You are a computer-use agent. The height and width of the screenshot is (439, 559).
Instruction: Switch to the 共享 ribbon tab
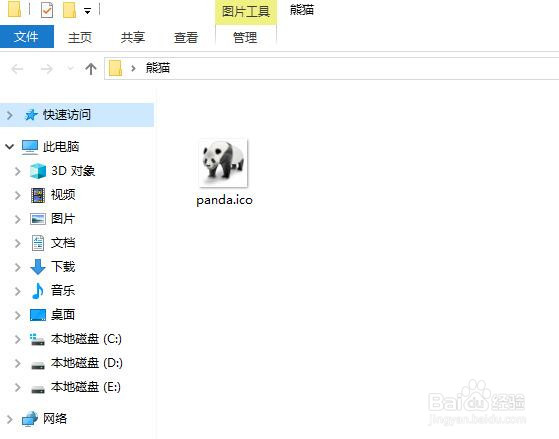point(133,37)
